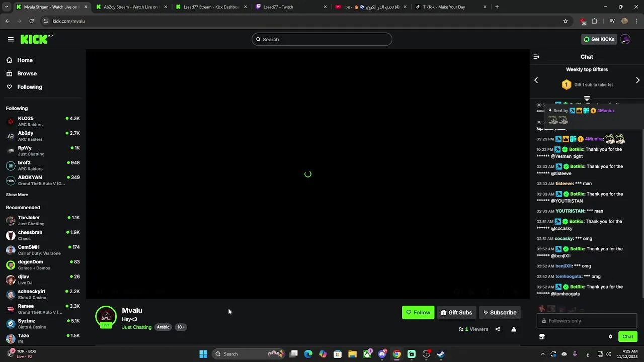Subscribe to the Mvalu channel

coord(500,313)
